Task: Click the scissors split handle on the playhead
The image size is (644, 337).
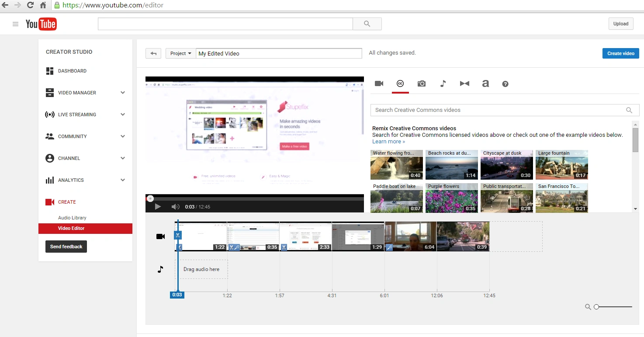Action: pos(177,235)
